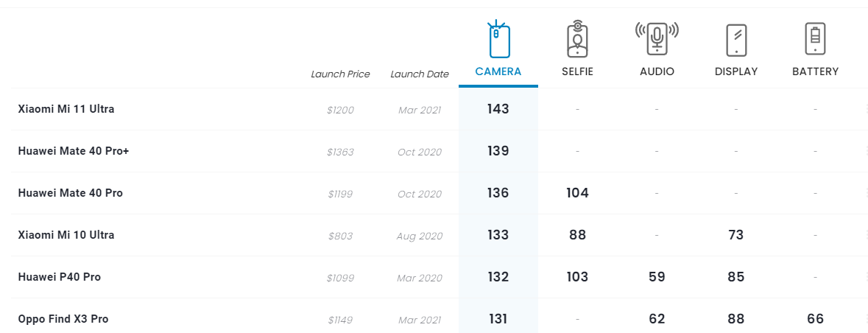Click Oppo Find X3 Pro's battery score 66
This screenshot has width=868, height=333.
(815, 319)
